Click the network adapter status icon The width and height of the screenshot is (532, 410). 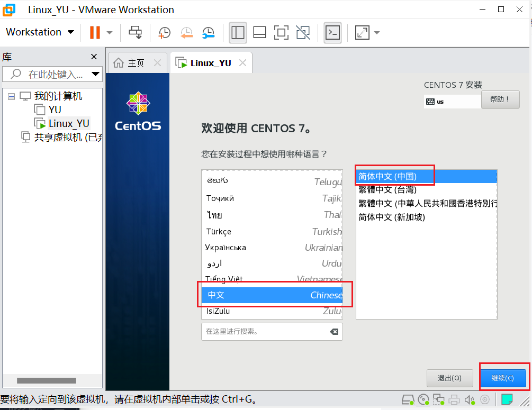(439, 400)
